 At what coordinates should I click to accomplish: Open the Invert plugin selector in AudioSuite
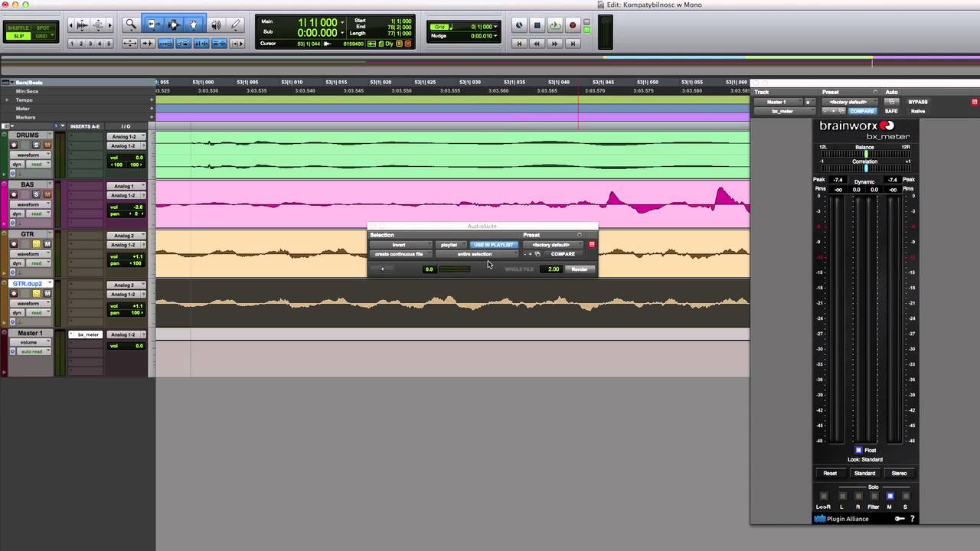(400, 245)
